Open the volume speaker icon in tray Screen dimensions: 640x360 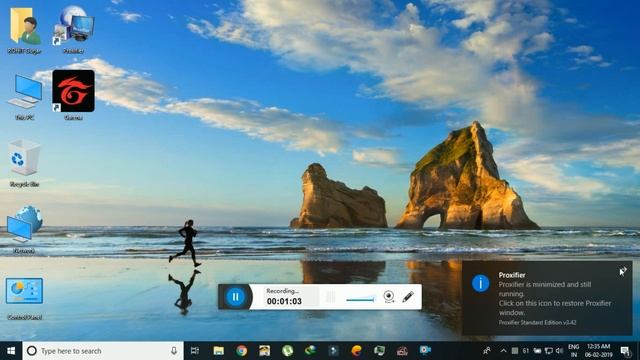click(x=560, y=351)
